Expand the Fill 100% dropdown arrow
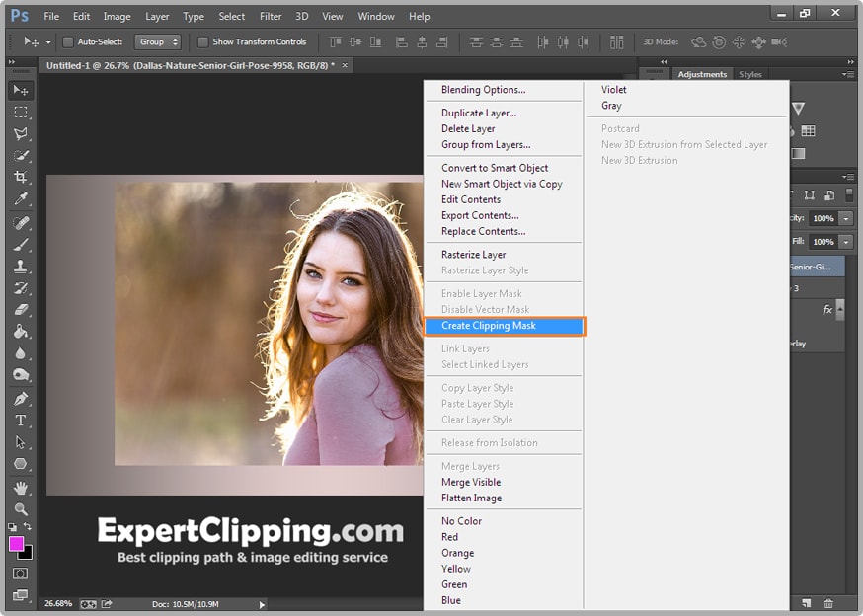 click(x=846, y=242)
